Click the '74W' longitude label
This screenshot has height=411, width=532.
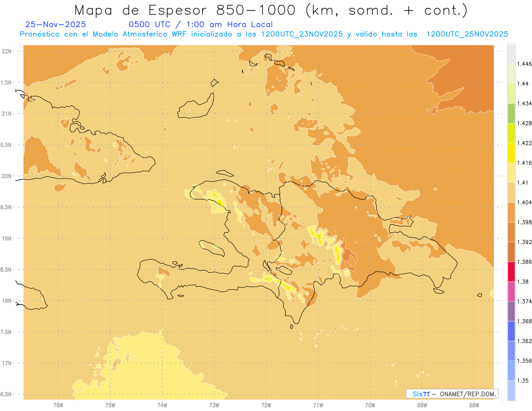[162, 405]
